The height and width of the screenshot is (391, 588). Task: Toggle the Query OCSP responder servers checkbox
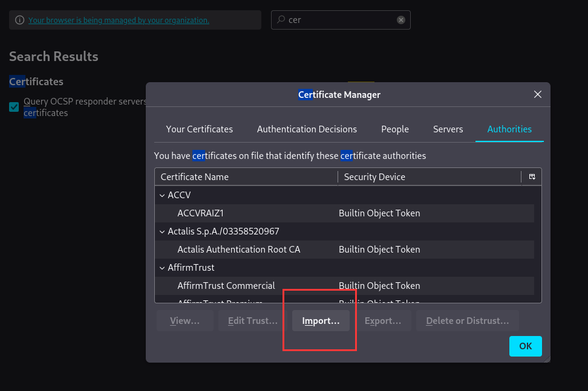[x=14, y=107]
